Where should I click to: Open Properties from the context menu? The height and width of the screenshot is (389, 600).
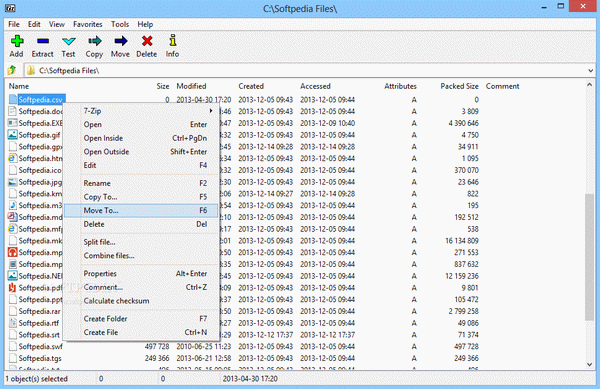click(x=141, y=273)
